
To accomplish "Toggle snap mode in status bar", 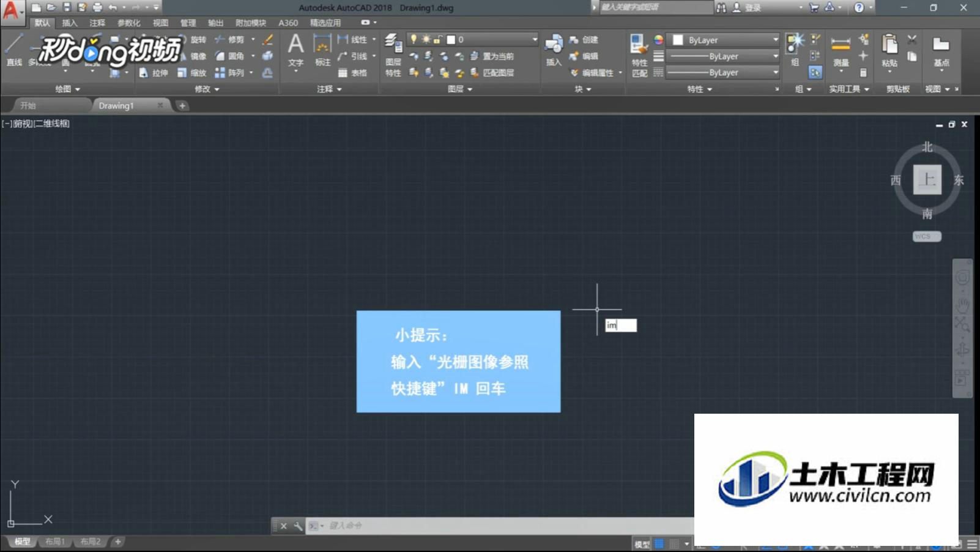I will 674,543.
